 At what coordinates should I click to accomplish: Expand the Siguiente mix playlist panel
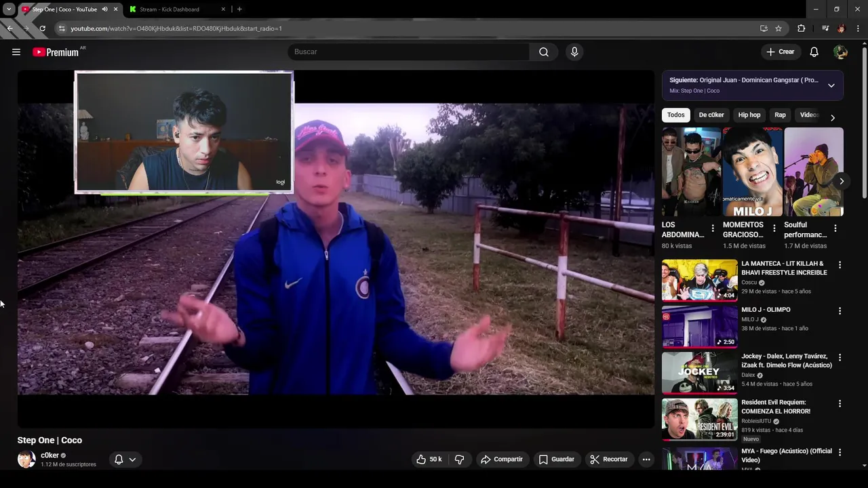pos(831,85)
